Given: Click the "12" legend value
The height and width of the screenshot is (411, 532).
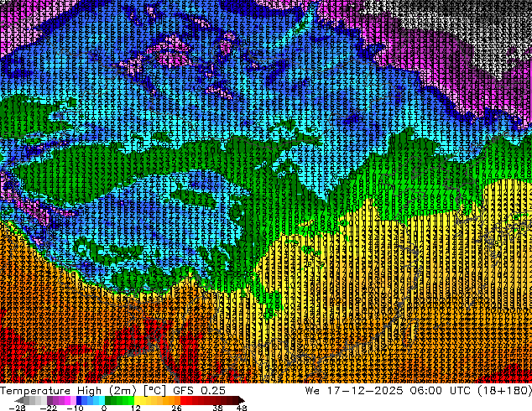Looking at the screenshot, I should pos(136,408).
